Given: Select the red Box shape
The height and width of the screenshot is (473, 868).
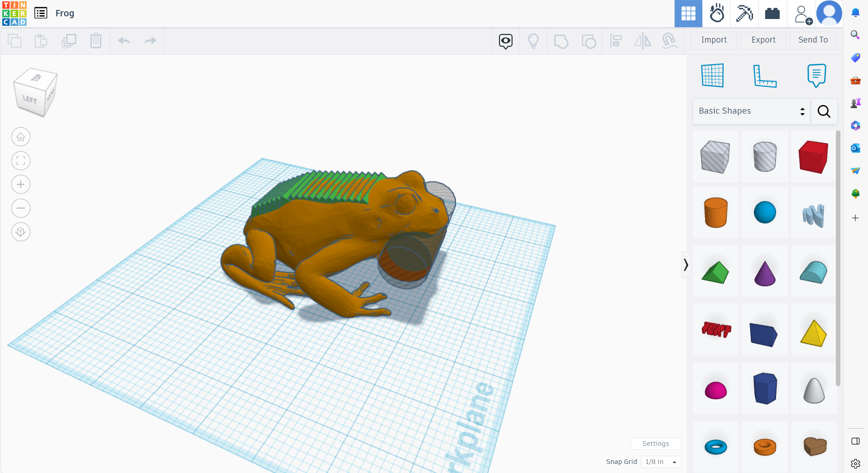Looking at the screenshot, I should point(813,157).
